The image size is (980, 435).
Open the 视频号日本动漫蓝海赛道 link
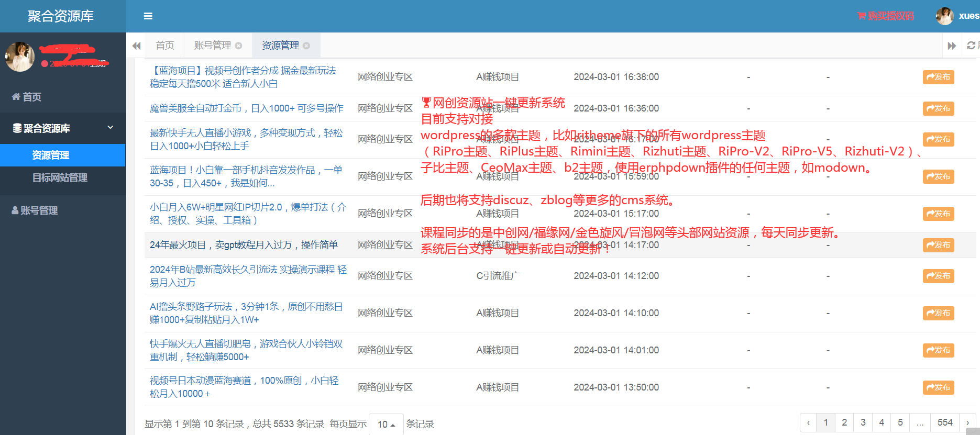244,387
